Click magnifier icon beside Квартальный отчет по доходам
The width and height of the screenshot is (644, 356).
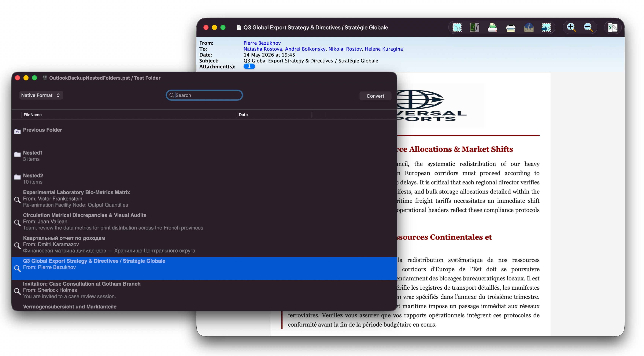tap(17, 246)
